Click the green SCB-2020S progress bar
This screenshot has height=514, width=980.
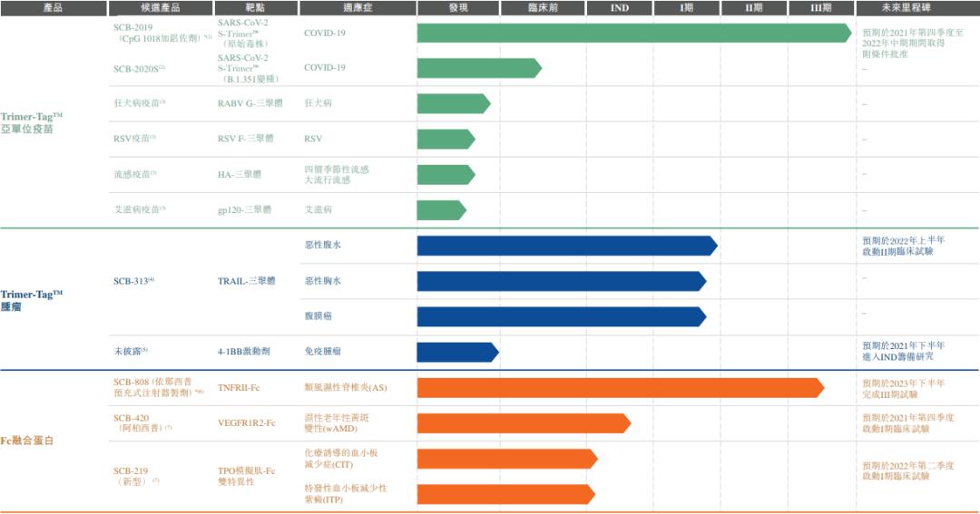point(479,68)
